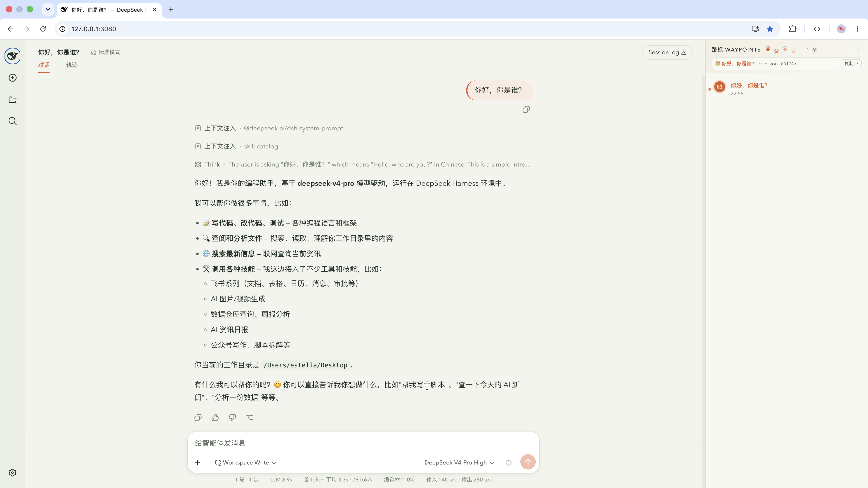
Task: Open browser extensions puzzle icon
Action: point(793,29)
